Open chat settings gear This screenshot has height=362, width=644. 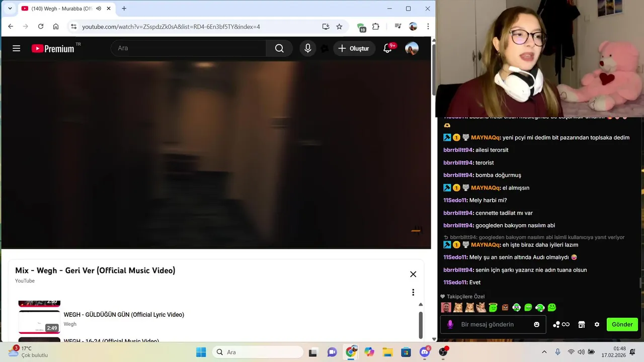(597, 324)
